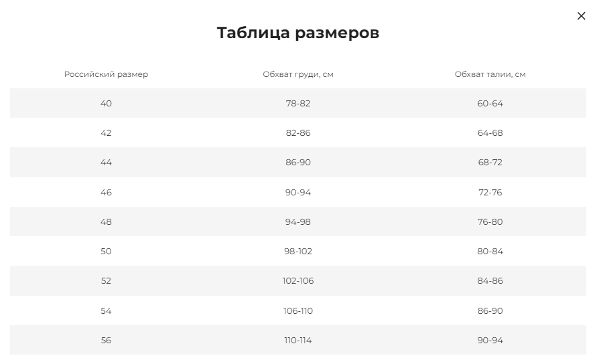Viewport: 597px width, 364px height.
Task: Select chest measurement 98-102 cell
Action: tap(298, 252)
